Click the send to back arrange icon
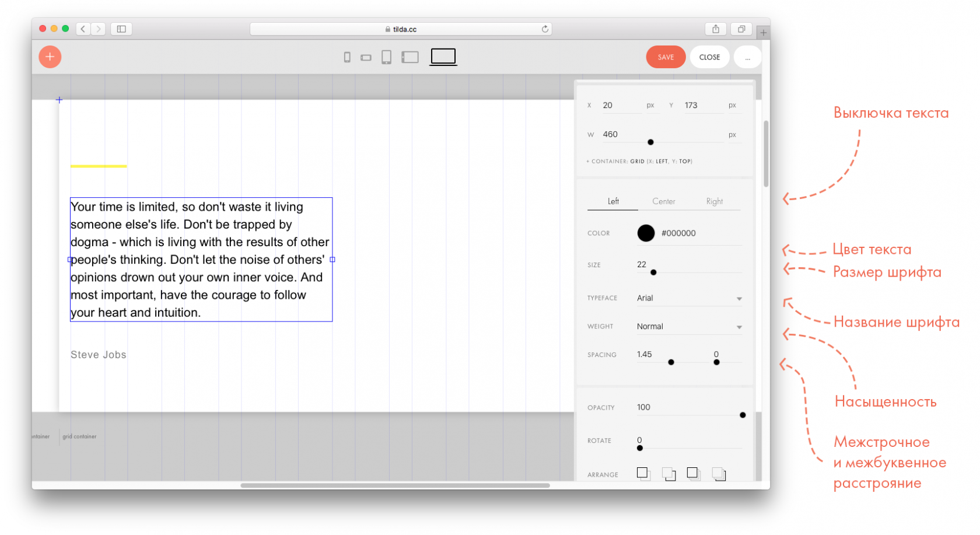The width and height of the screenshot is (980, 535). [x=719, y=474]
